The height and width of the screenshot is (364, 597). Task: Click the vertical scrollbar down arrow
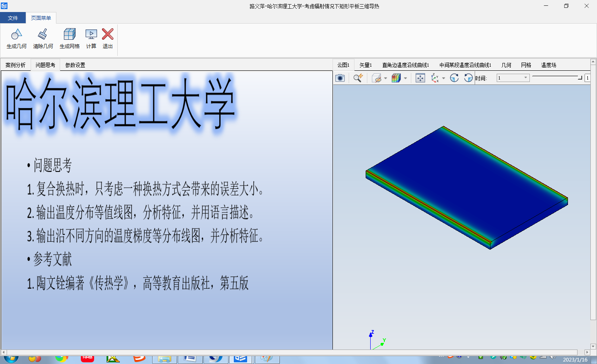click(593, 346)
